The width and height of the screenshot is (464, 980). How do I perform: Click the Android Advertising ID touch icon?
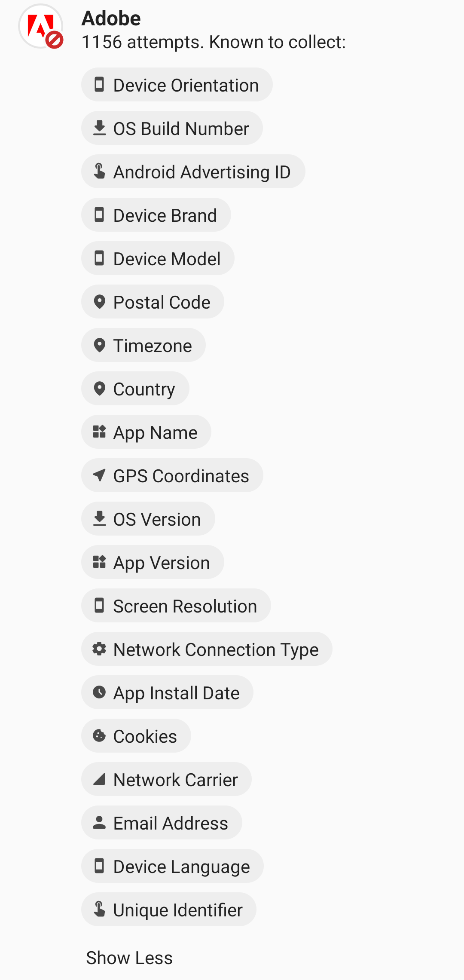[99, 171]
